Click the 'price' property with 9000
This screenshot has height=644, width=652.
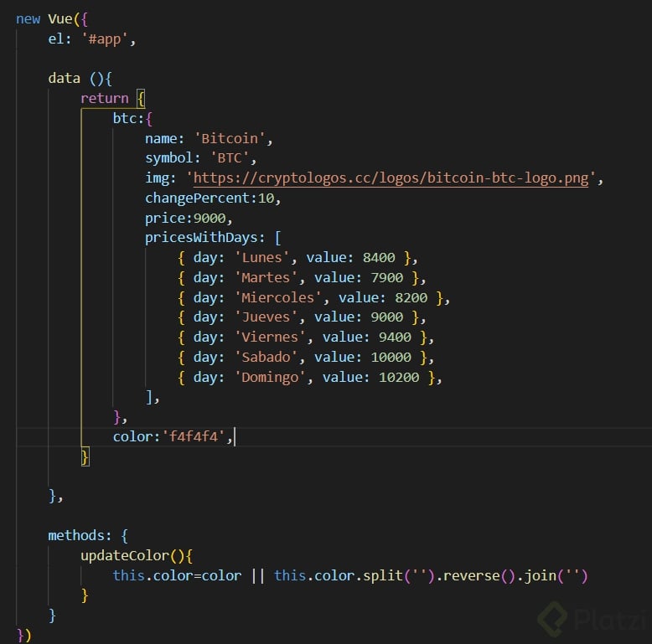(164, 218)
